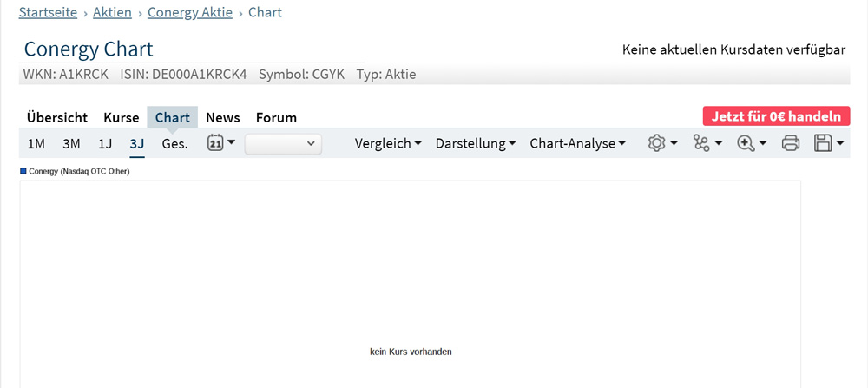
Task: Click the share nodes icon
Action: (x=702, y=143)
